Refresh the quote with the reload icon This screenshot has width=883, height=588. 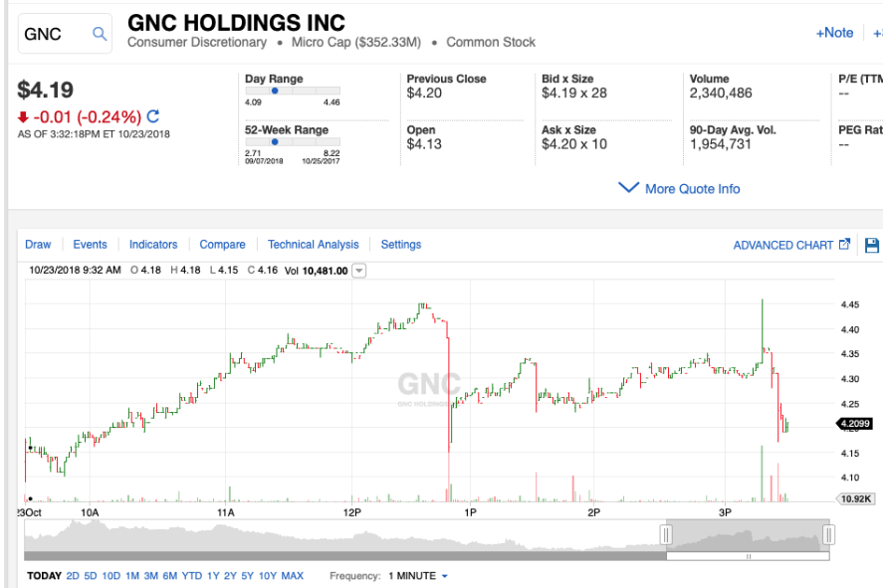(x=153, y=116)
